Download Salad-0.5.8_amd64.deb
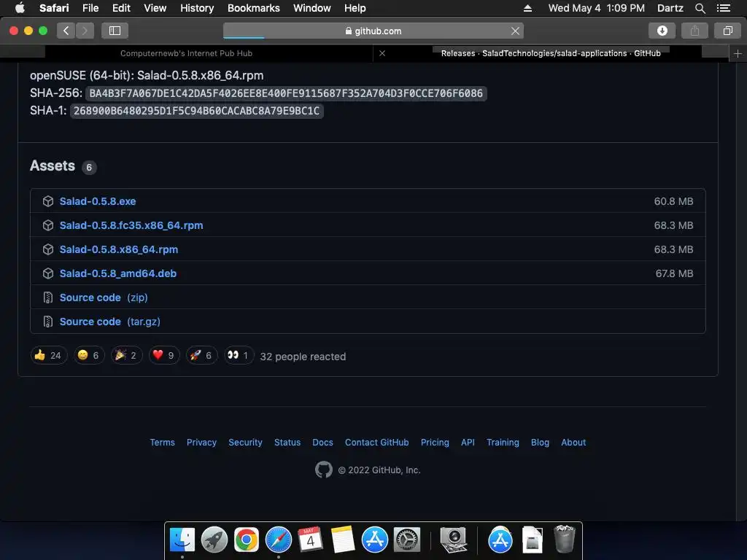Screen dimensions: 747x560 (117, 273)
